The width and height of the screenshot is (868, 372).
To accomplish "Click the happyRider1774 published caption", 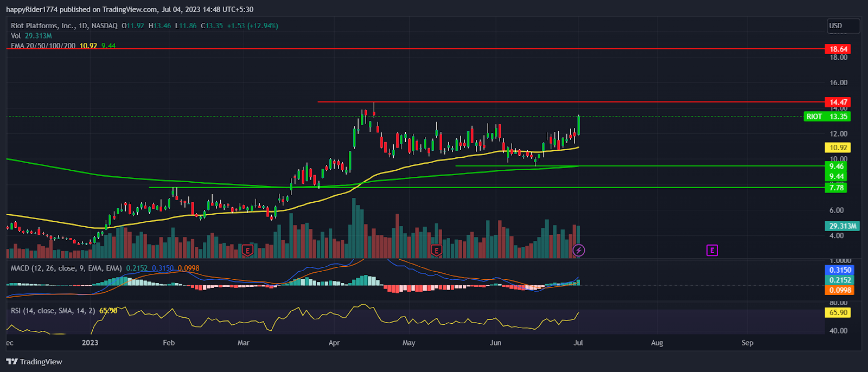I will [130, 9].
